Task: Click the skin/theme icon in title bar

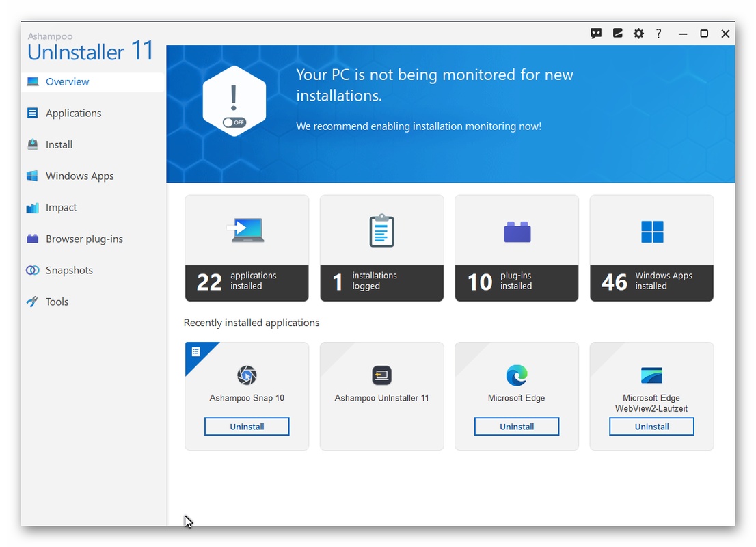Action: [x=617, y=34]
